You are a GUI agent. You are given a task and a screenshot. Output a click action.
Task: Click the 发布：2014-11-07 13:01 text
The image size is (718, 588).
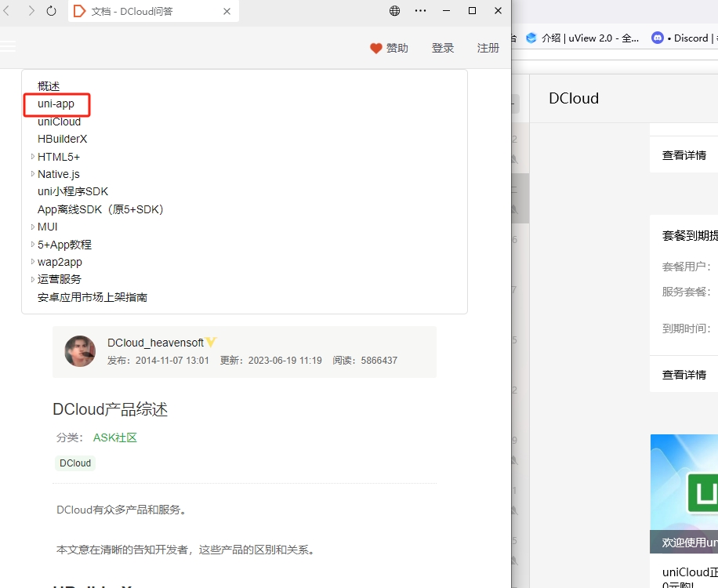(x=158, y=361)
